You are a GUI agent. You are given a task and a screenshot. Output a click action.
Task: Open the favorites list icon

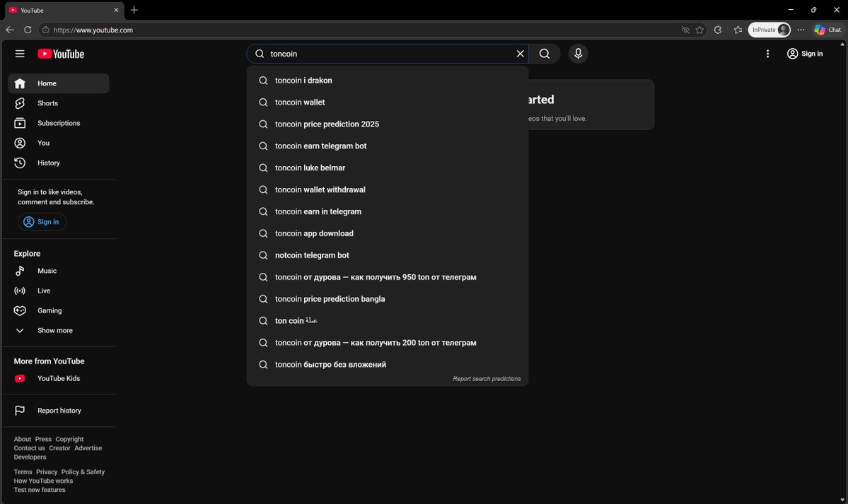tap(738, 30)
